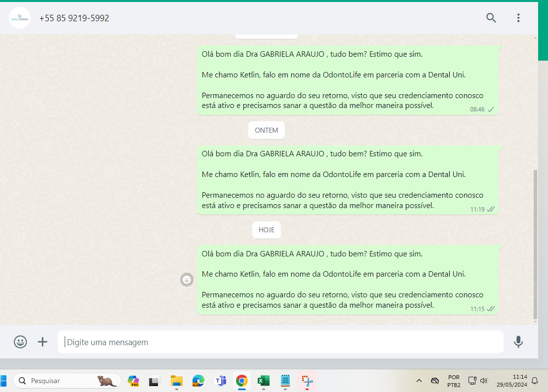Open Microsoft Teams from the taskbar
The width and height of the screenshot is (548, 392).
(221, 381)
